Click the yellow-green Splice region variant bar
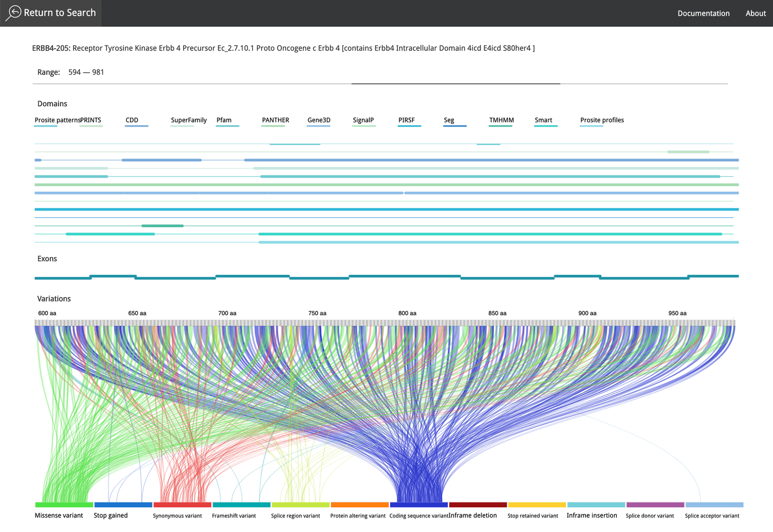This screenshot has width=773, height=532. 300,505
